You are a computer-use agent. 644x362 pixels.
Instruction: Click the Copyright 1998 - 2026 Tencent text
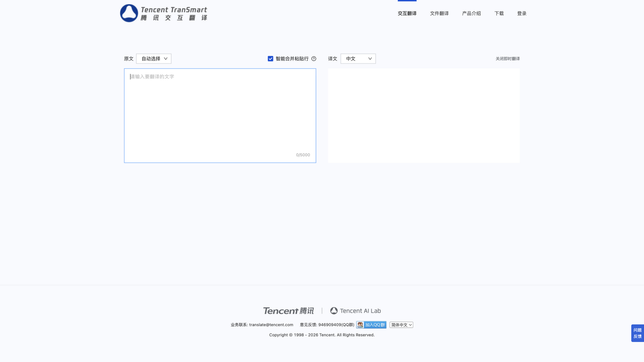(322, 335)
